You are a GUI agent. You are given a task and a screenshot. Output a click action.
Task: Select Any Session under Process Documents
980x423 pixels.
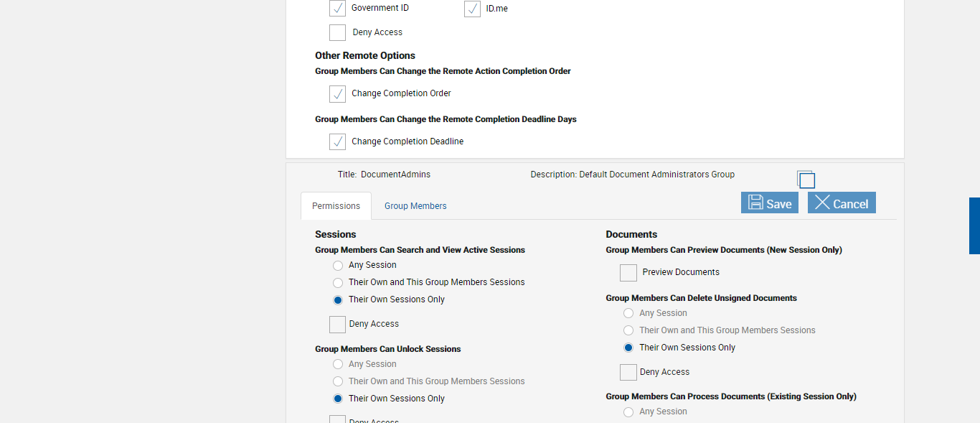point(628,412)
